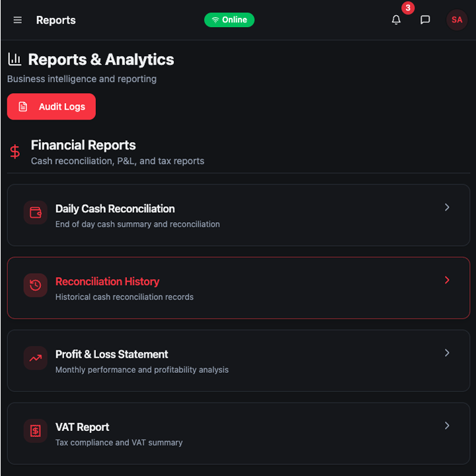This screenshot has height=476, width=476.
Task: Open the hamburger navigation menu
Action: coord(18,20)
